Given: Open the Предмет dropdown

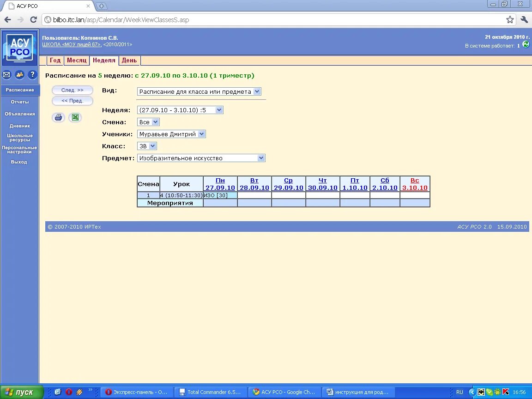Looking at the screenshot, I should [x=201, y=158].
